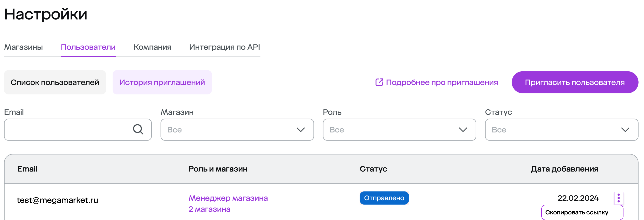The height and width of the screenshot is (220, 644).
Task: Select the Пользователи tab
Action: (x=88, y=47)
